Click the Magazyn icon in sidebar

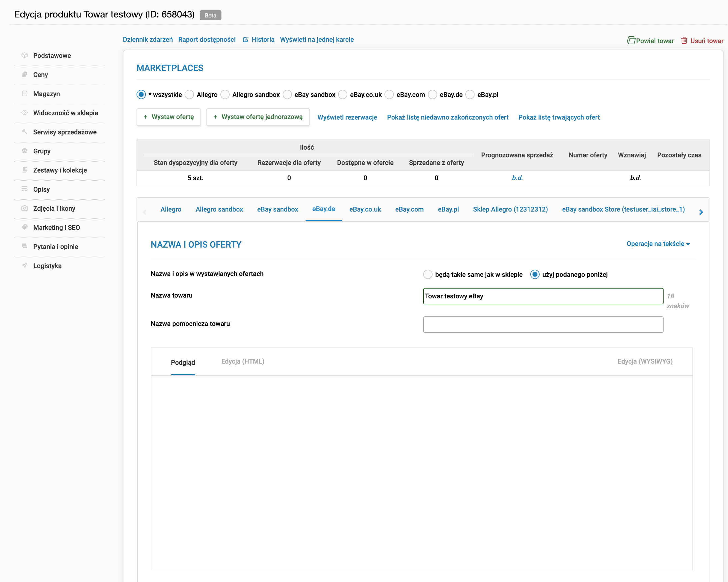tap(24, 94)
